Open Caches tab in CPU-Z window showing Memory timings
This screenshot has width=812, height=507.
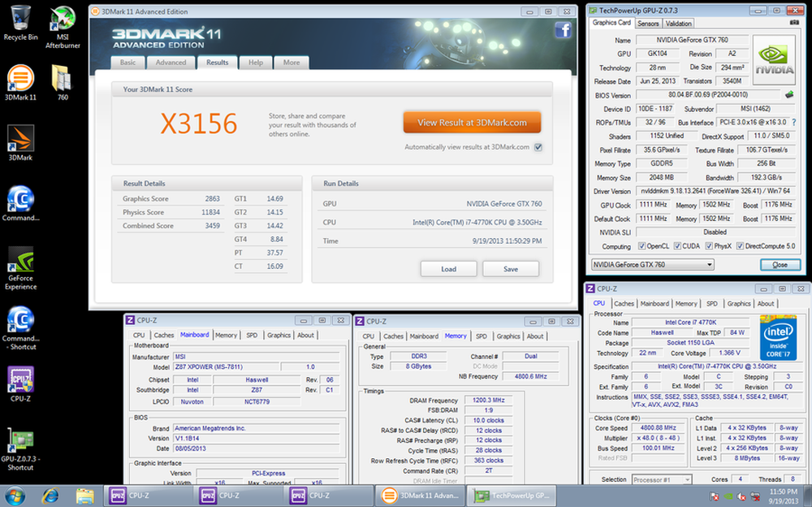pyautogui.click(x=394, y=336)
